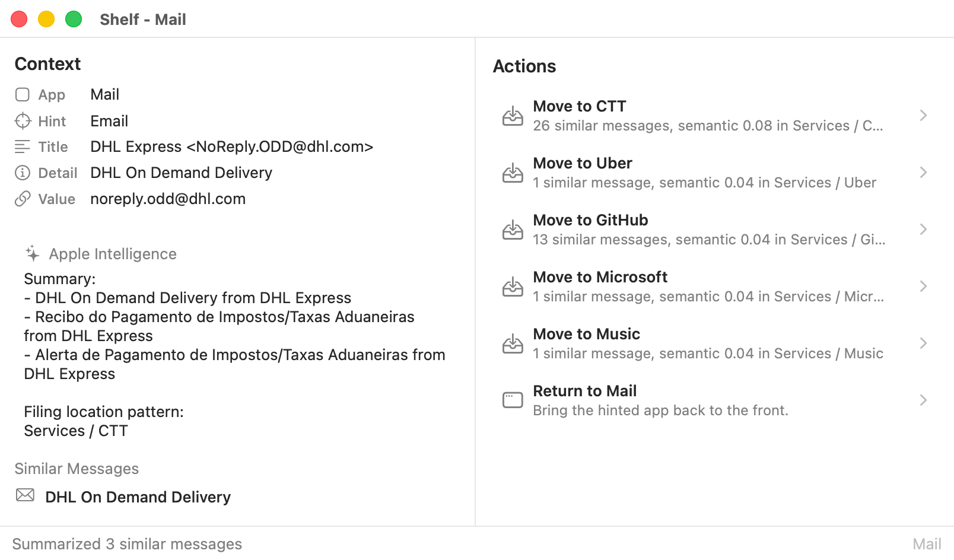Select the Move to Microsoft action

point(714,287)
